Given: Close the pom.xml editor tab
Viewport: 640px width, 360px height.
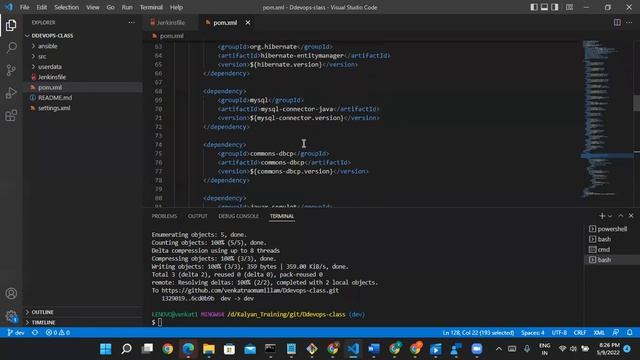Looking at the screenshot, I should coord(248,22).
